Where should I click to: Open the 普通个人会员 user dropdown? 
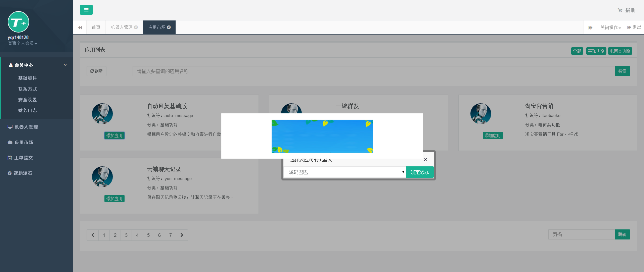coord(22,44)
